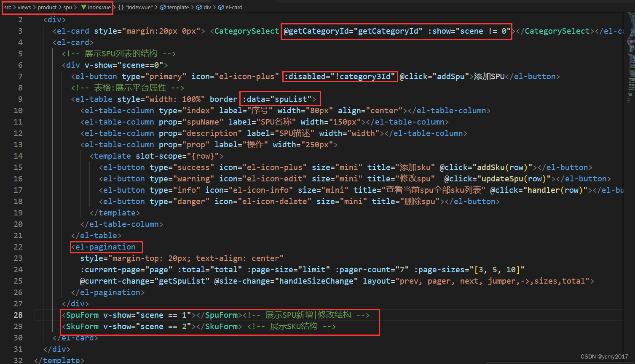Click prop="spuName" on line 11
This screenshot has width=635, height=364.
(191, 122)
